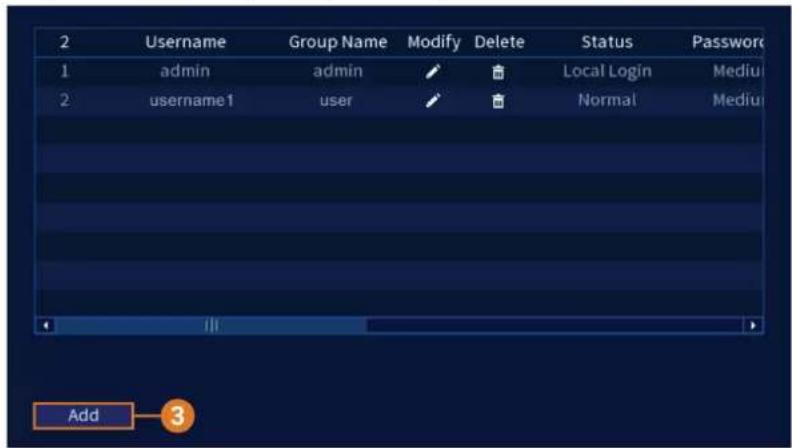Click row number 1 cell
Image resolution: width=792 pixels, height=448 pixels.
pos(64,71)
